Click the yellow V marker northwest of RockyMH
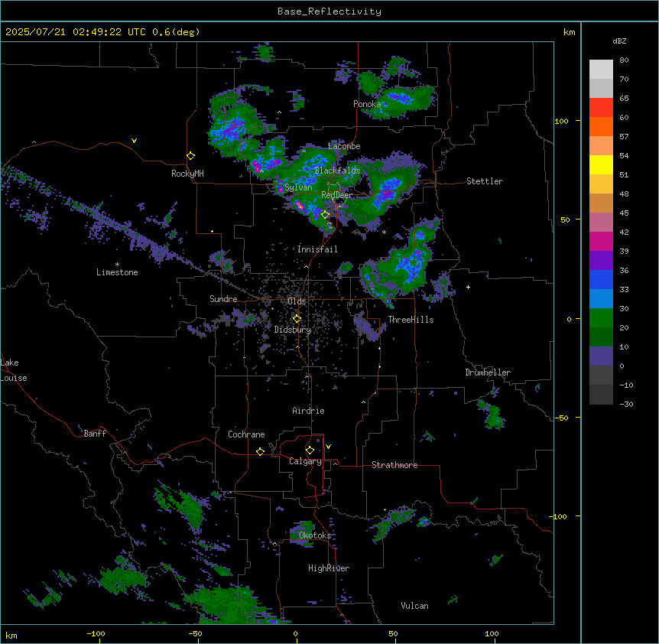 click(x=134, y=141)
